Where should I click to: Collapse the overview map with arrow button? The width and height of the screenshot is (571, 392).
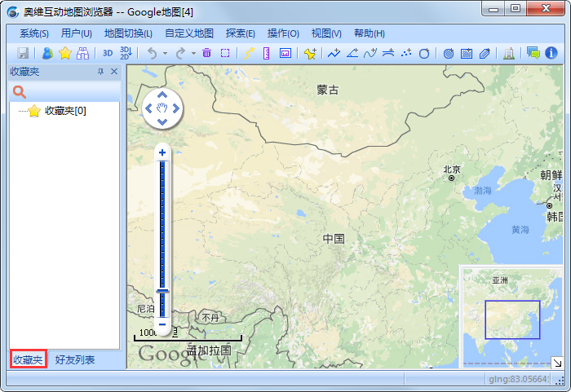point(557,363)
